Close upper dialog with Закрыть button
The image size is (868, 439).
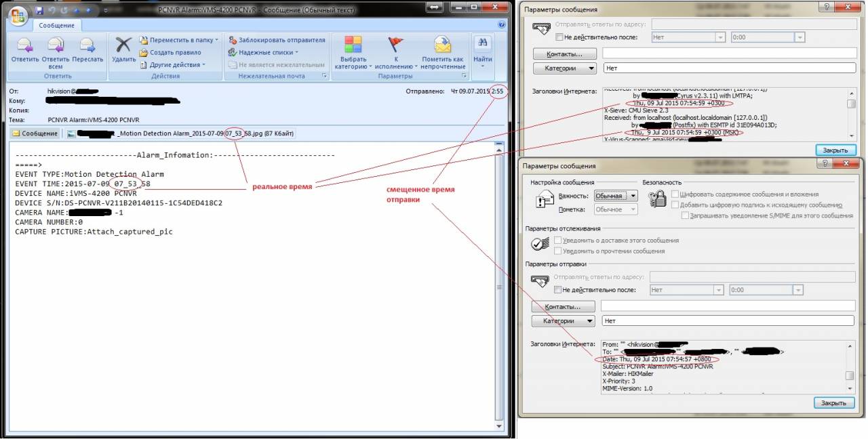(x=835, y=150)
